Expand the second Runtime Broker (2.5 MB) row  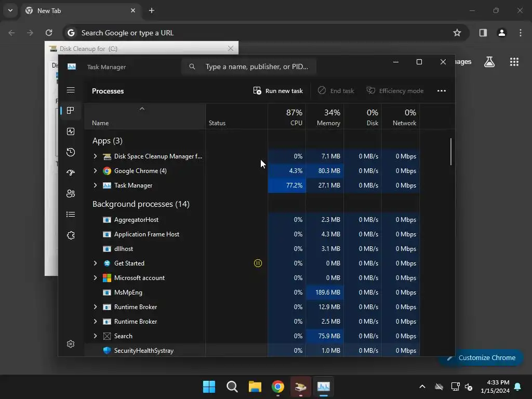95,321
